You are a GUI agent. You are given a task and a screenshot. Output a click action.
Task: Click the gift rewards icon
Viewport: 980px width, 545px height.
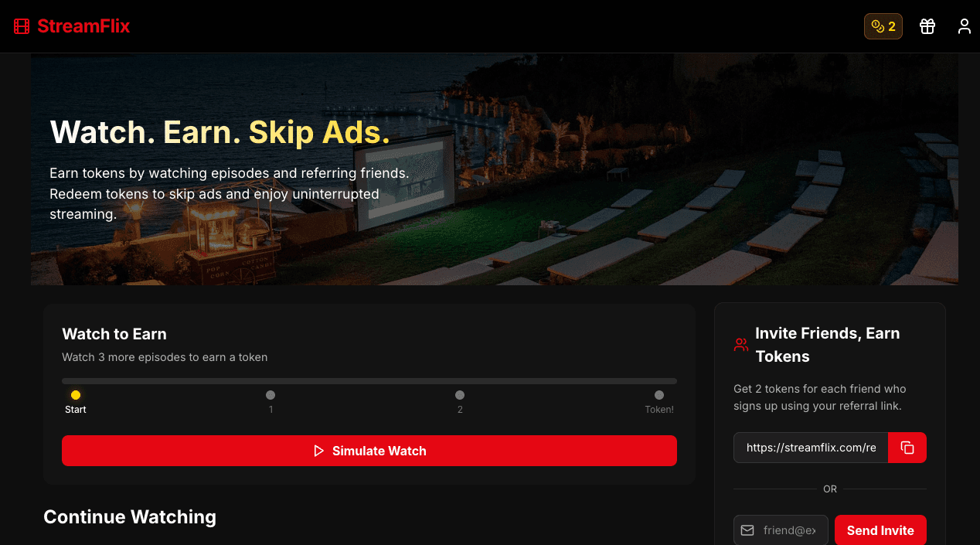click(927, 26)
